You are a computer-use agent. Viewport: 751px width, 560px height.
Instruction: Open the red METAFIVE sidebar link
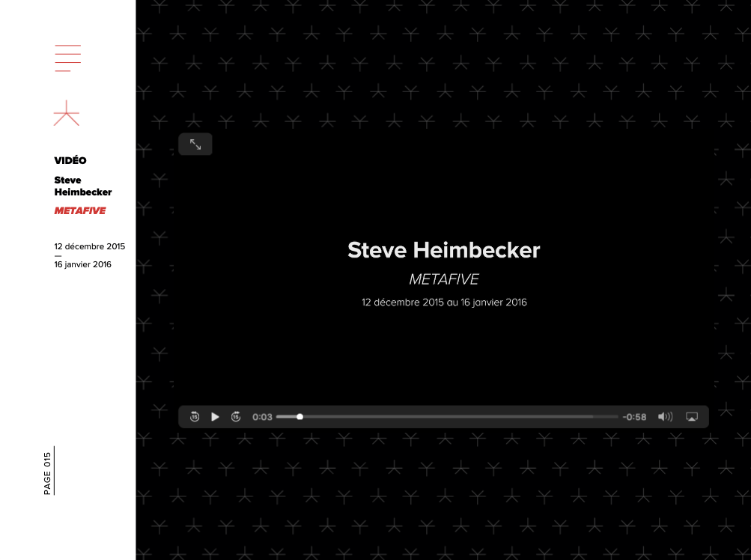[x=80, y=211]
